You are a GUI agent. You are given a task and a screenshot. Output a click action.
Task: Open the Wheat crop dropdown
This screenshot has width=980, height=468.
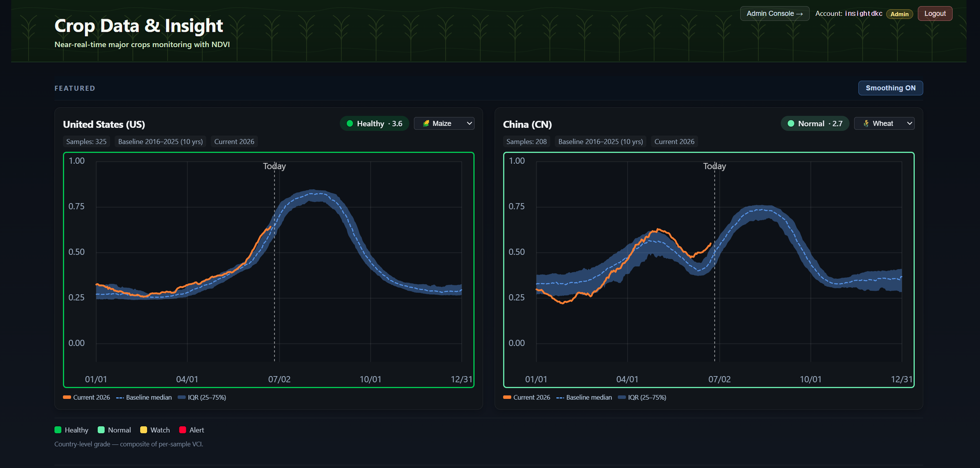click(x=884, y=123)
